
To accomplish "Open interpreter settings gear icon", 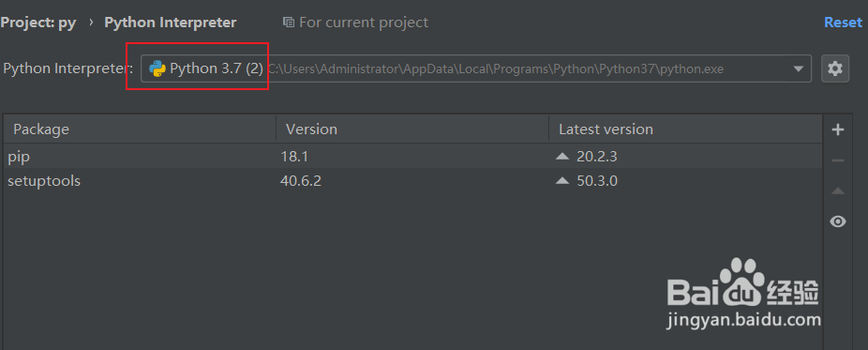I will 835,68.
